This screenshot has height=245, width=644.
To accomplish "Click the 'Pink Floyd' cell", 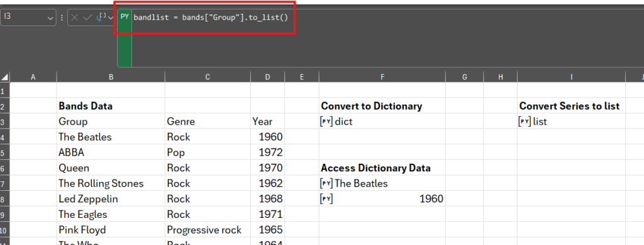I will coord(111,230).
